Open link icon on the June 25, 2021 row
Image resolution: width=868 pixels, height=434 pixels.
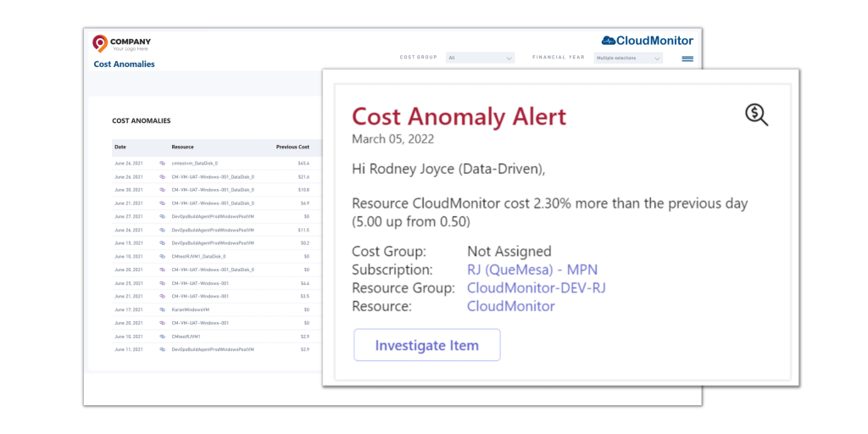[162, 283]
